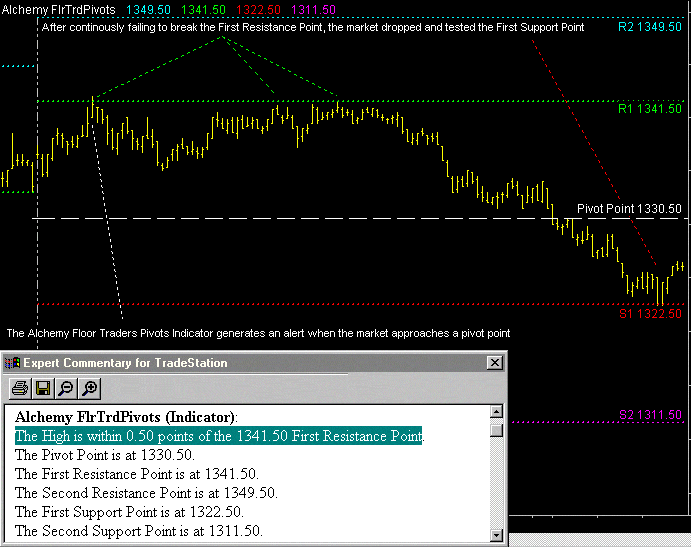
Task: Click the commentary scrollbar thumb
Action: pyautogui.click(x=496, y=430)
